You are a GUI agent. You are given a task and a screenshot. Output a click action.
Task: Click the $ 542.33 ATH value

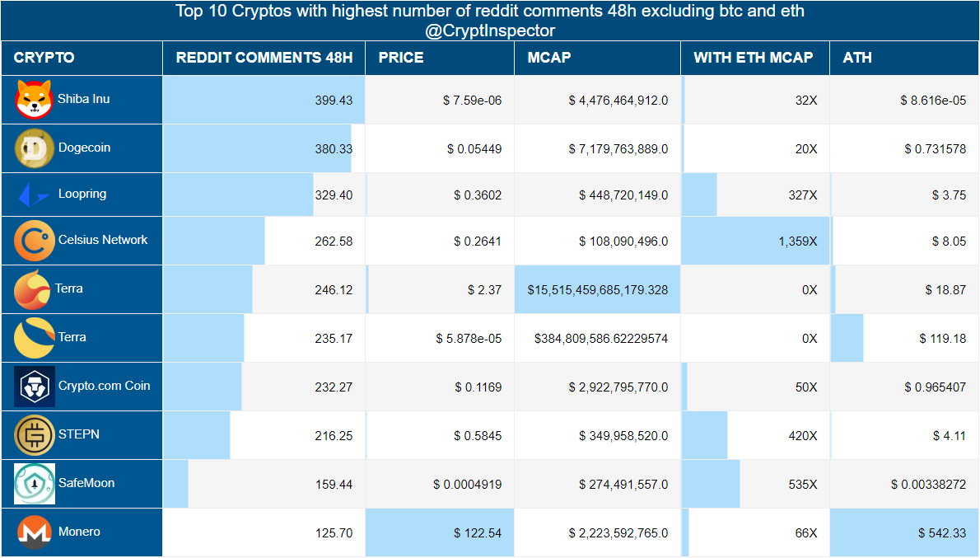942,533
